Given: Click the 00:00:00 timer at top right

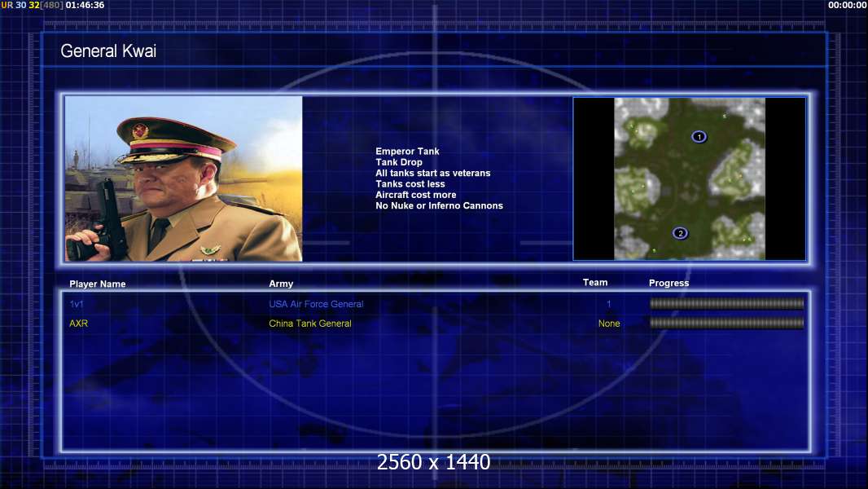Looking at the screenshot, I should pos(847,5).
